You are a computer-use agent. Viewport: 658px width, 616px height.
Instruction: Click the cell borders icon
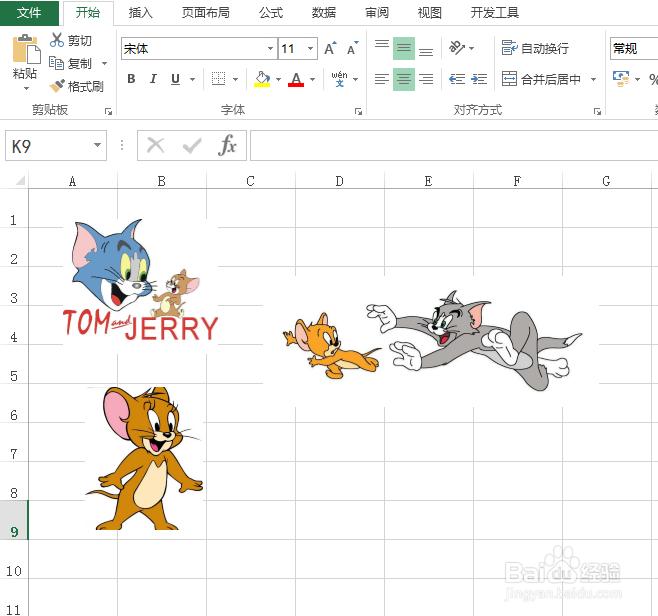(218, 79)
